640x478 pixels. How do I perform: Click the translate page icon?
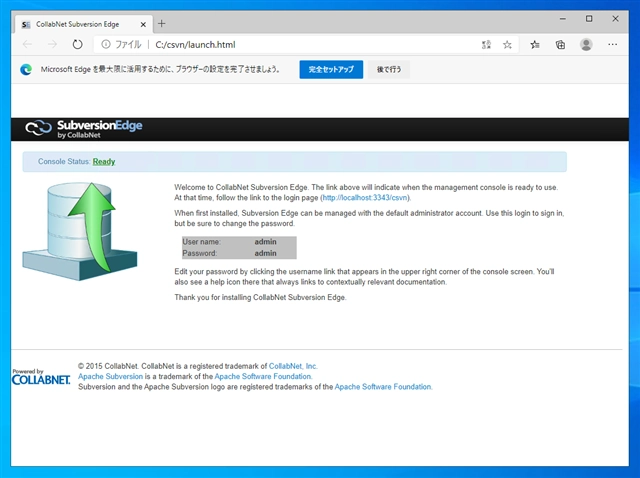486,44
